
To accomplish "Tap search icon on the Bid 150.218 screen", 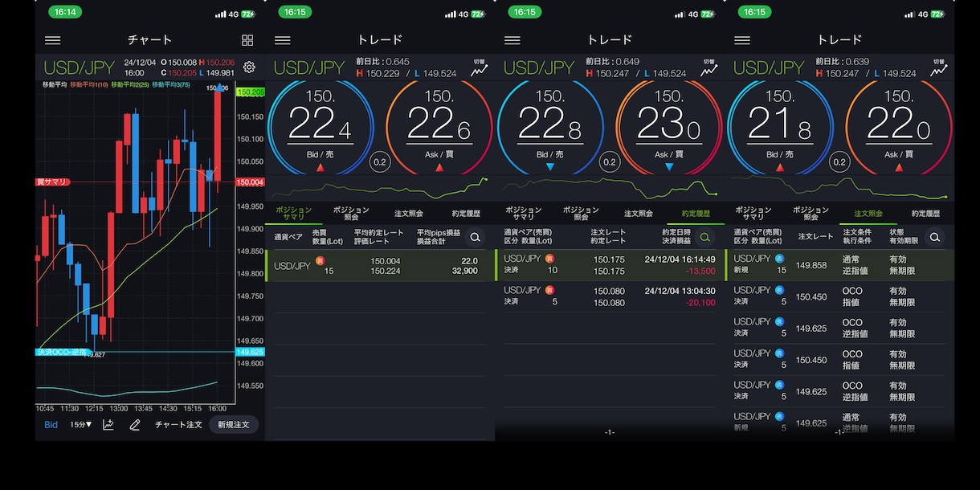I will coord(935,237).
